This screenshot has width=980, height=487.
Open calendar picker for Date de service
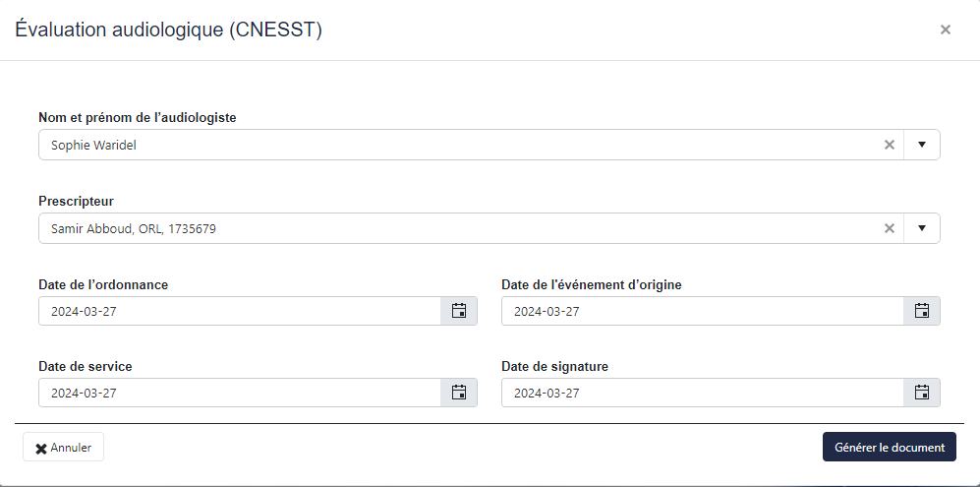(x=458, y=393)
